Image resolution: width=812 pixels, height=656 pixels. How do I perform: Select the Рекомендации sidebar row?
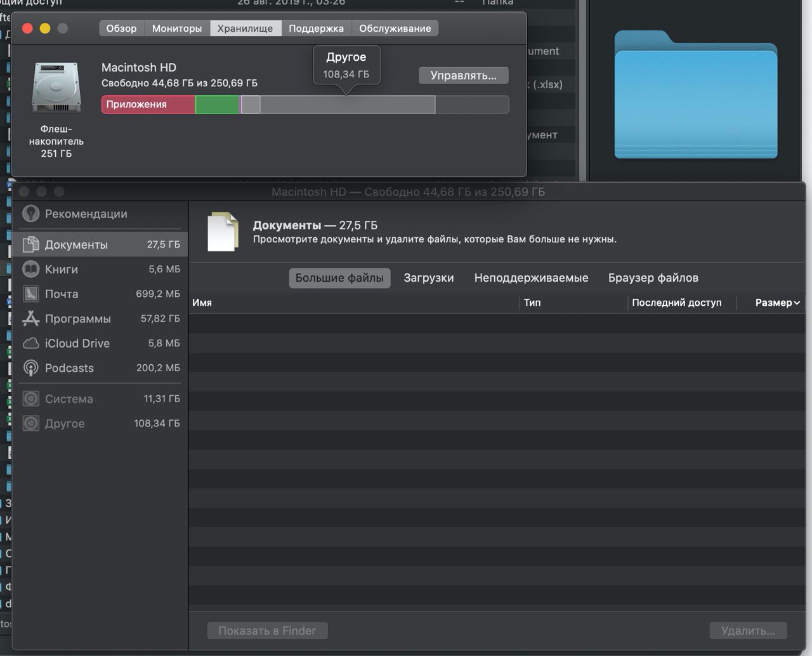(100, 214)
